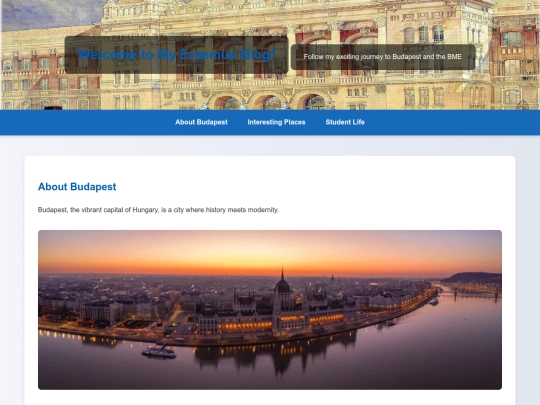Click the Budapest vibrant capital intro paragraph
Screen dimensions: 540x405
coord(158,210)
